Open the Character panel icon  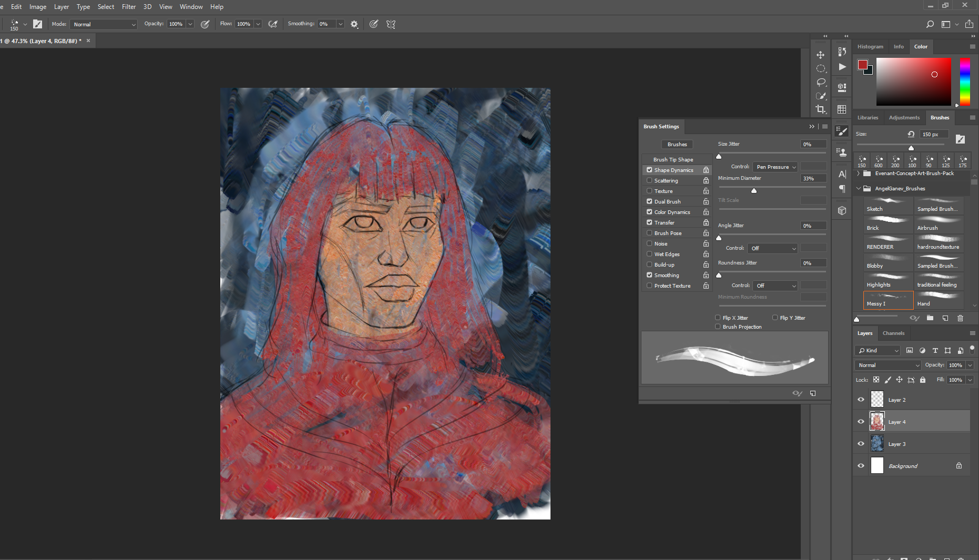tap(842, 174)
